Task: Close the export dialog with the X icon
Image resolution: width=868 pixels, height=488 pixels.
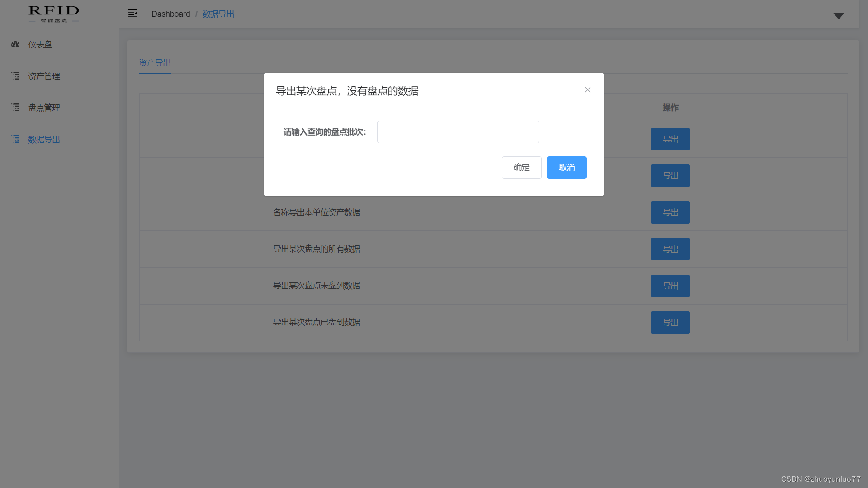Action: point(587,89)
